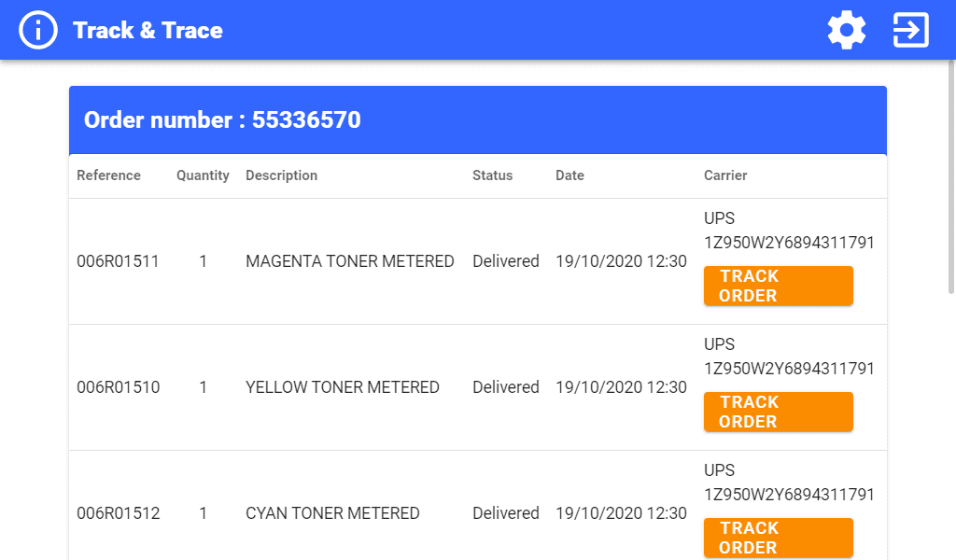Click the CYAN TONER METERED description

click(x=332, y=513)
